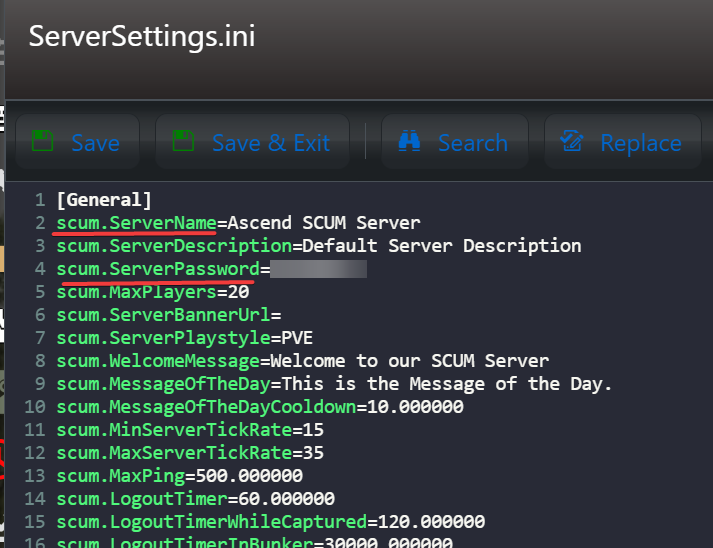The width and height of the screenshot is (713, 548).
Task: Click This is the Message of the Day text
Action: [x=447, y=384]
